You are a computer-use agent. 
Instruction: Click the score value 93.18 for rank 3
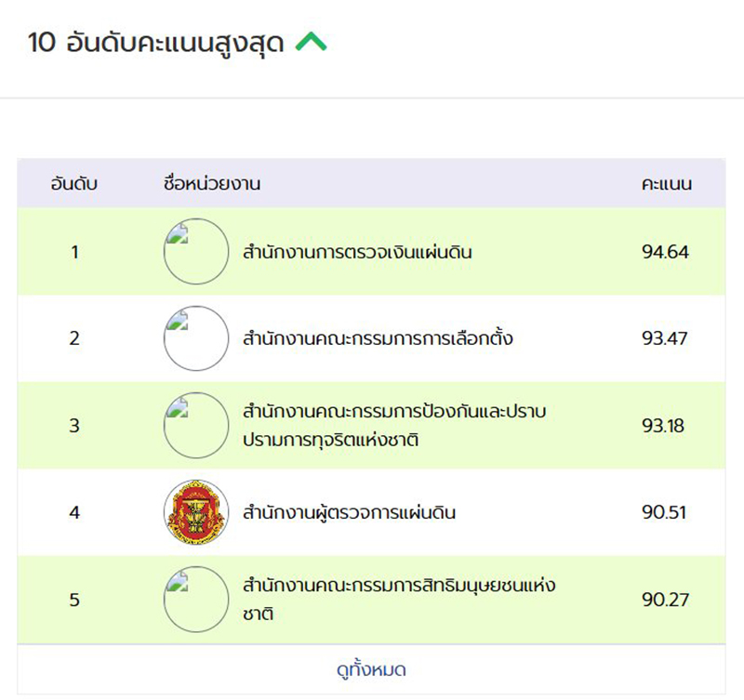click(669, 425)
